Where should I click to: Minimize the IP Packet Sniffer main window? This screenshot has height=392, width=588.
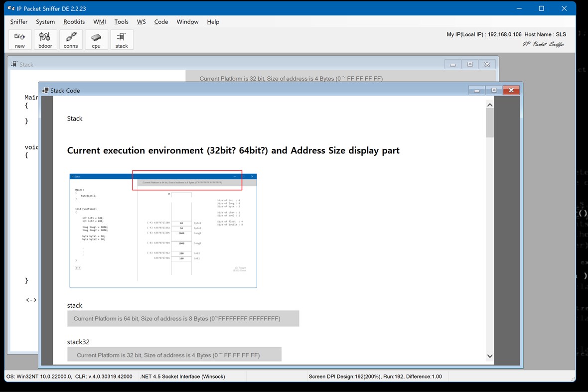point(519,8)
